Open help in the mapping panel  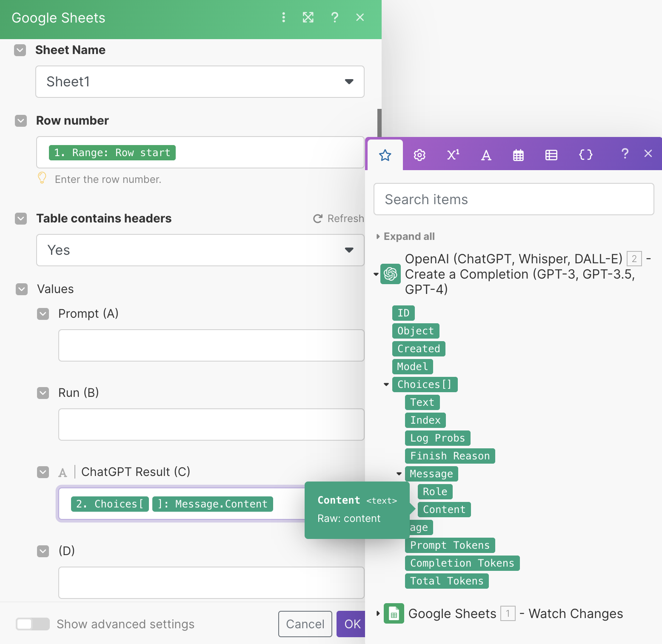[x=625, y=154]
